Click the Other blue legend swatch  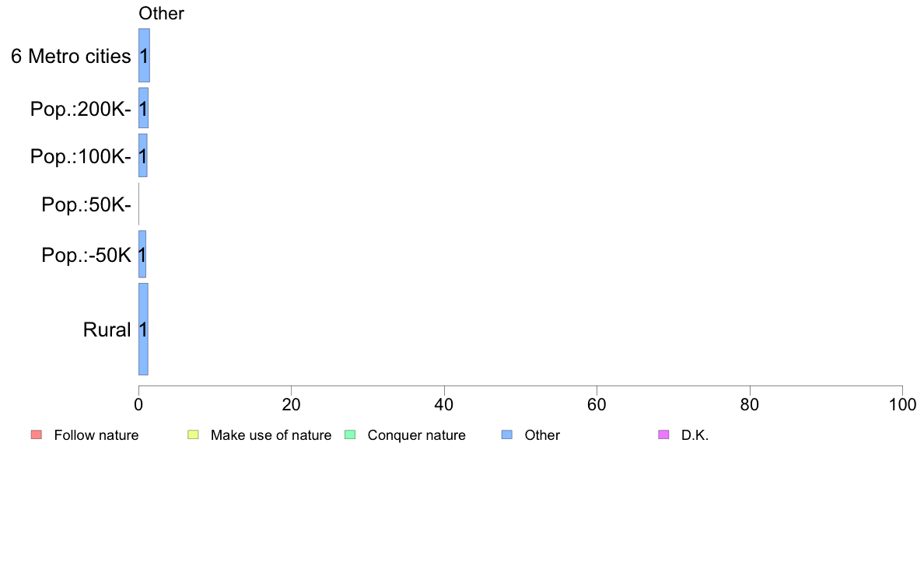[507, 434]
